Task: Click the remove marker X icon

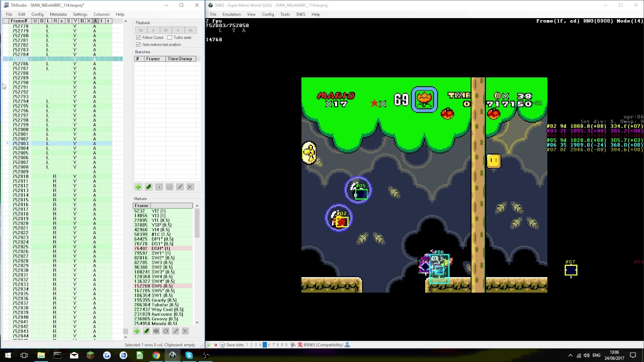Action: coord(185,331)
